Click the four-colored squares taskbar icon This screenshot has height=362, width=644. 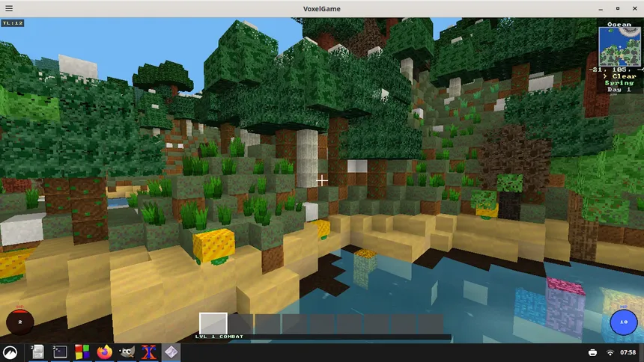[x=82, y=352]
